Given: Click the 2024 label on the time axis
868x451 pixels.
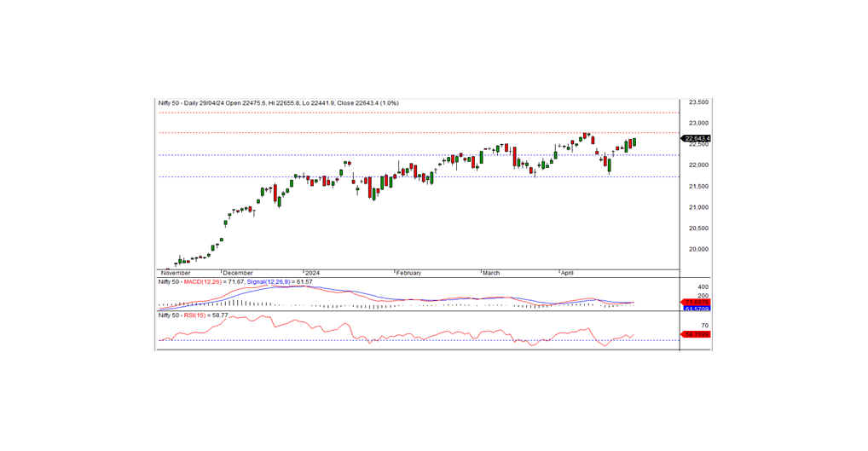Looking at the screenshot, I should pyautogui.click(x=312, y=273).
